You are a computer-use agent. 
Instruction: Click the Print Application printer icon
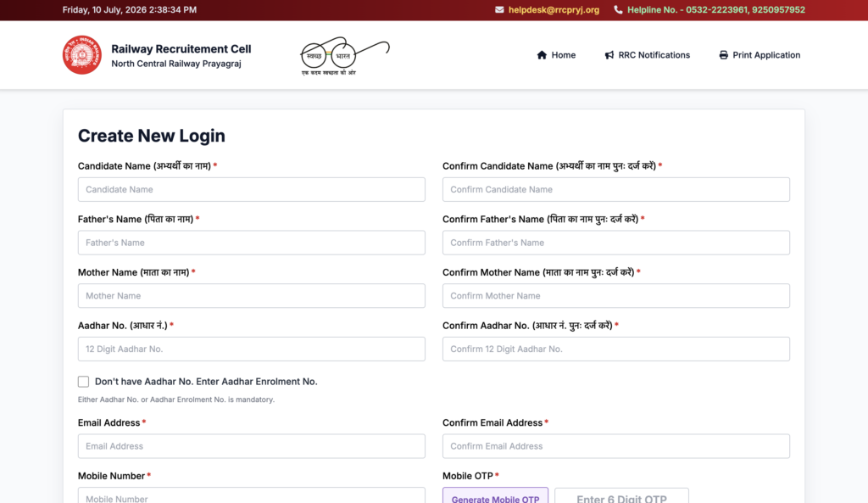click(724, 55)
